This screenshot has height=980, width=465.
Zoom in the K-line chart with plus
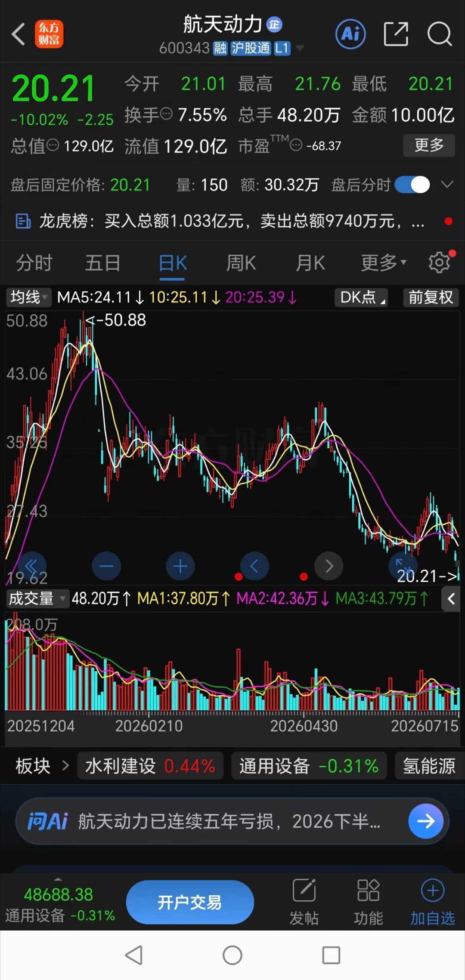pyautogui.click(x=180, y=566)
